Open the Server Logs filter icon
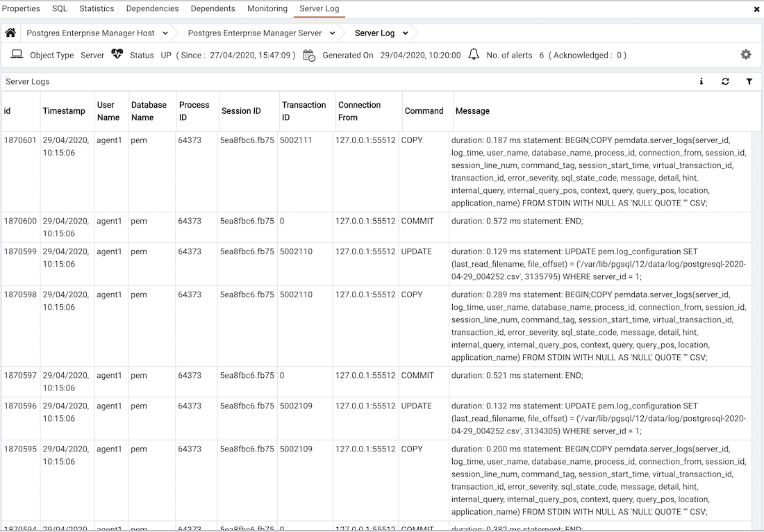 click(x=749, y=81)
